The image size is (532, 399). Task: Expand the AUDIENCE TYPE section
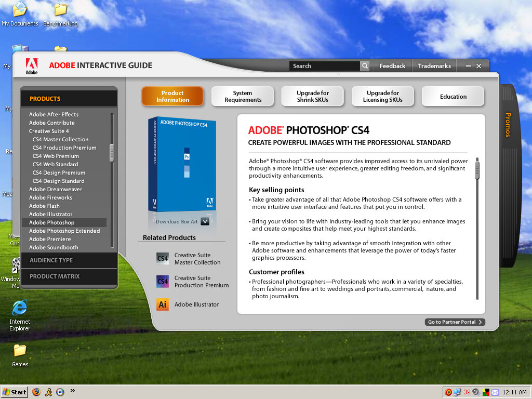tap(69, 260)
